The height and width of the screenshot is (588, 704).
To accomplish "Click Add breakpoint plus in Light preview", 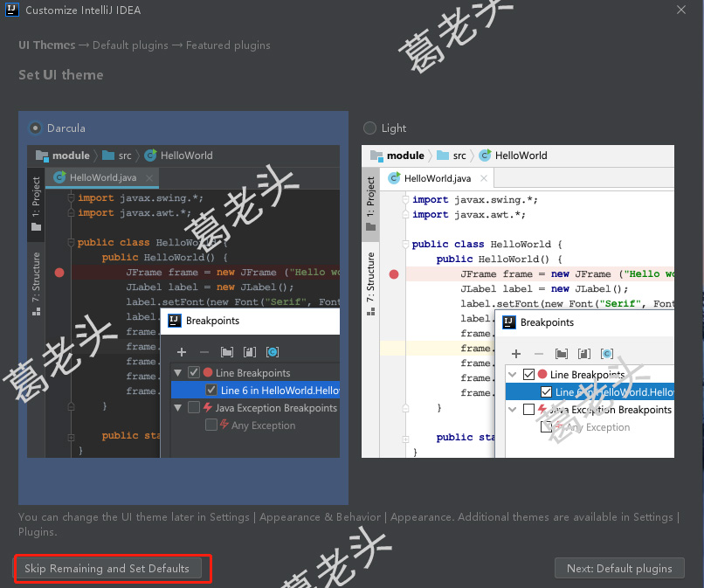I will (x=516, y=354).
